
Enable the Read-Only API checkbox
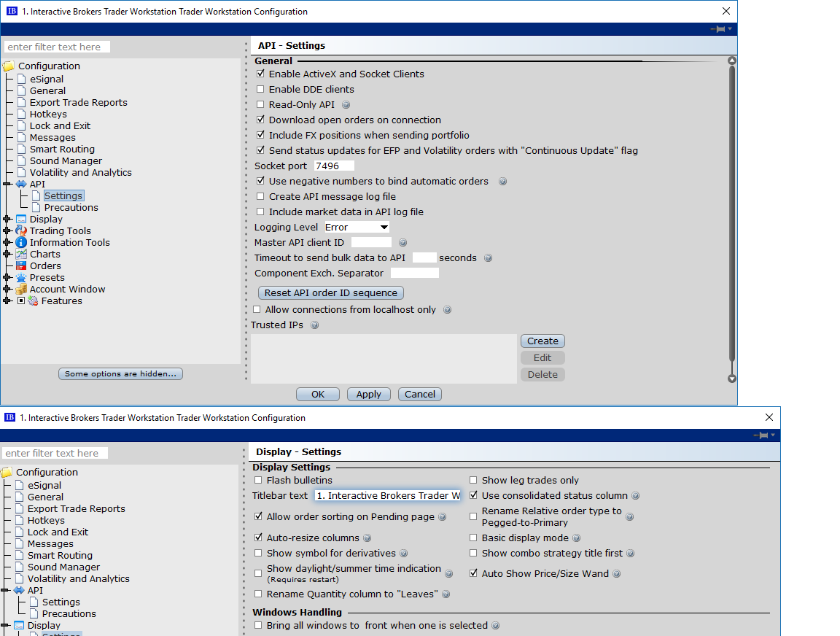(x=260, y=104)
